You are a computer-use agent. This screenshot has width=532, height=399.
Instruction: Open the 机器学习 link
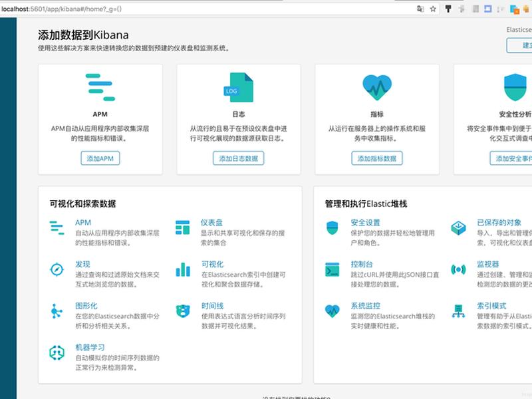point(90,347)
